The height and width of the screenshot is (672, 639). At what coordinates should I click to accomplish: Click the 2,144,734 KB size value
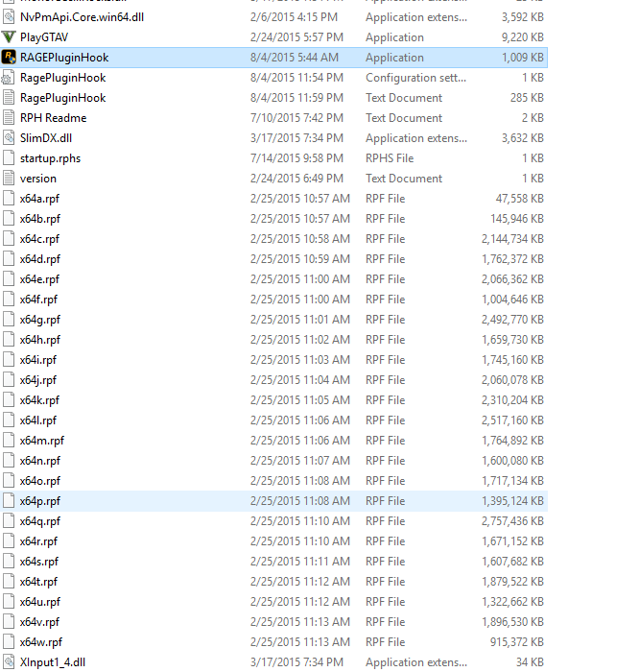point(512,239)
